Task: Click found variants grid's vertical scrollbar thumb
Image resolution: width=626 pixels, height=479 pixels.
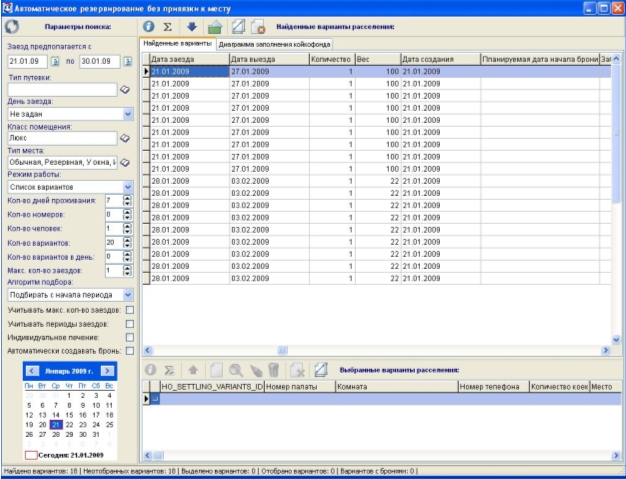Action: point(616,134)
